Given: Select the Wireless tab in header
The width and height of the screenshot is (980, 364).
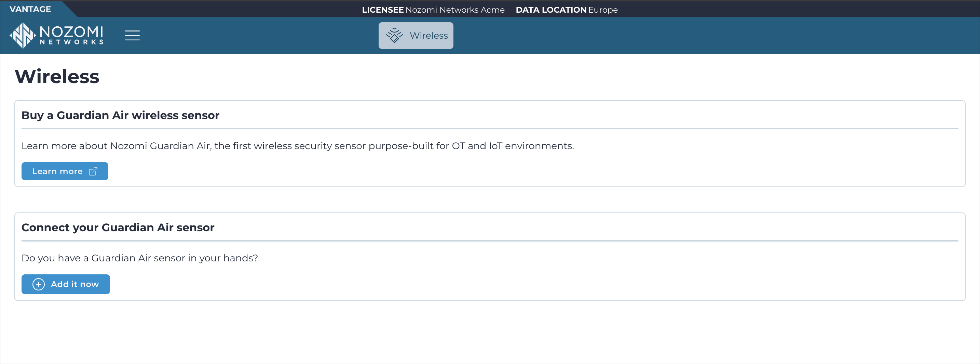Looking at the screenshot, I should pos(416,36).
